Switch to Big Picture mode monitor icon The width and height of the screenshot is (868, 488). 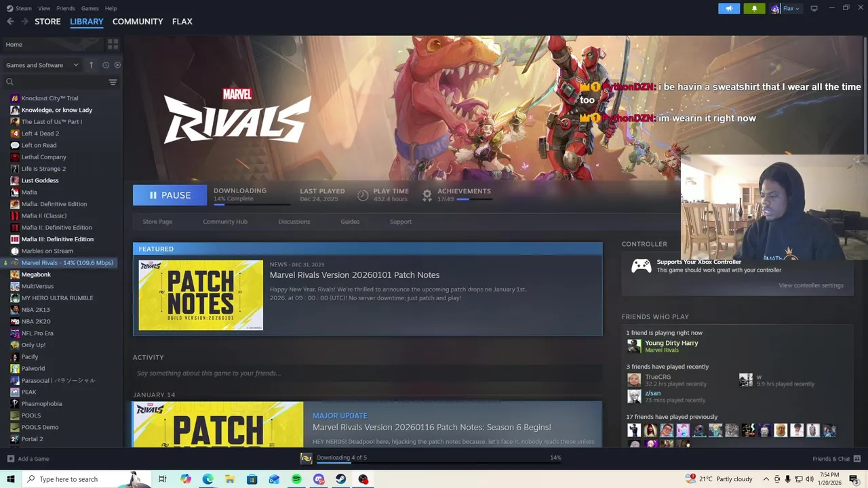click(x=814, y=8)
